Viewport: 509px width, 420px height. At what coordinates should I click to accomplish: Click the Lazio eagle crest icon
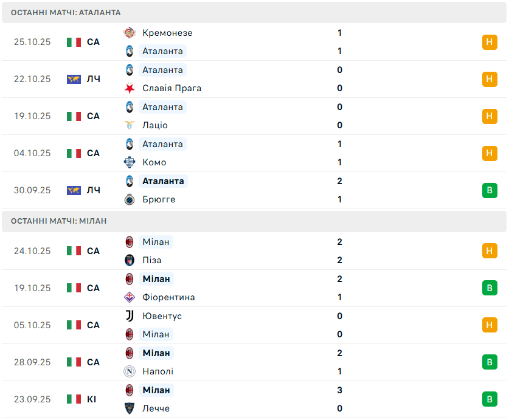click(129, 125)
